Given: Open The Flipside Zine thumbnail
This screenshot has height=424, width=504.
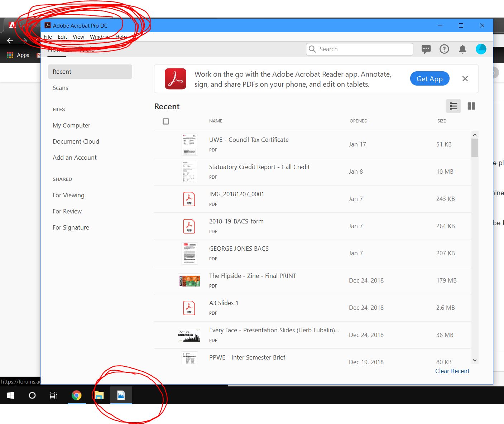Looking at the screenshot, I should (x=189, y=281).
